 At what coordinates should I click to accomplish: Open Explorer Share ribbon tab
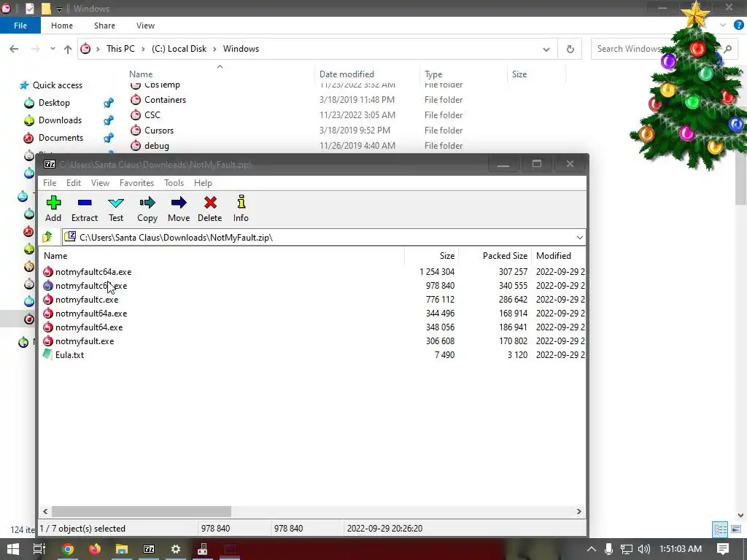coord(104,26)
